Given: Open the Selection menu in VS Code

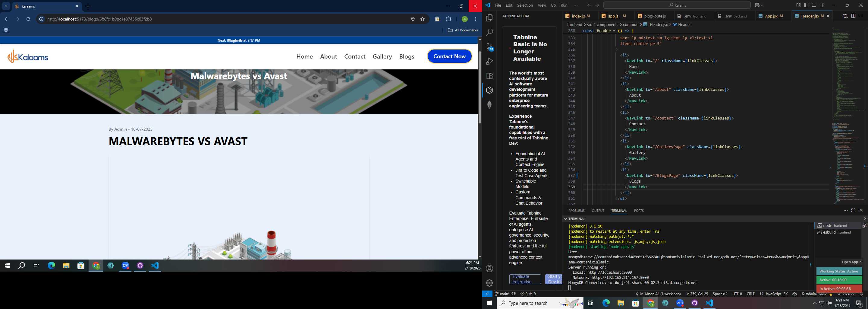Looking at the screenshot, I should (x=525, y=5).
